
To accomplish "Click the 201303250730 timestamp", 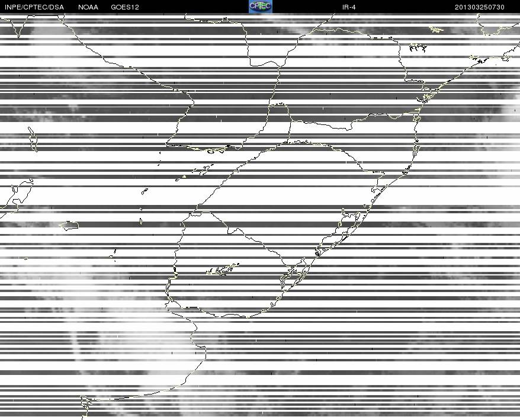I will [x=480, y=7].
